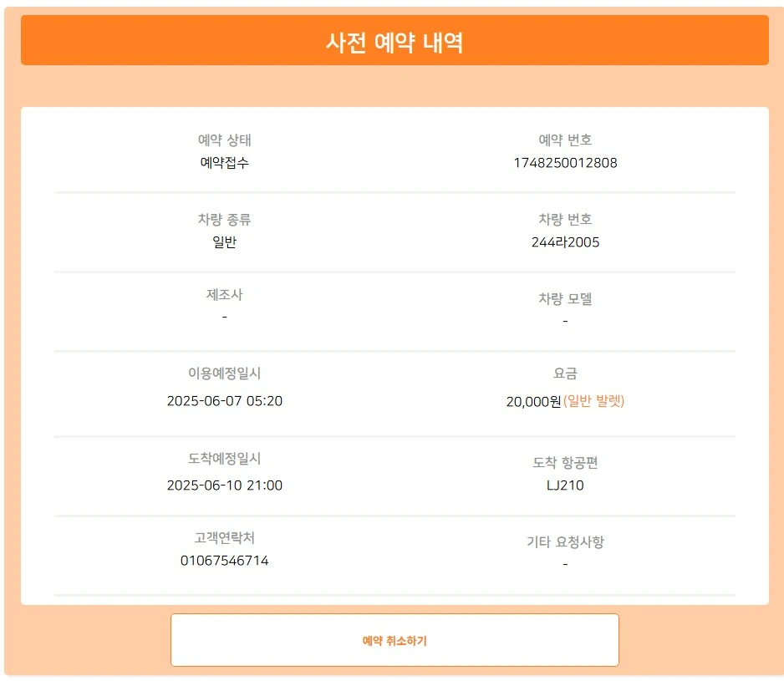This screenshot has height=681, width=784.
Task: Click the 예약접수 reservation status value
Action: click(223, 163)
